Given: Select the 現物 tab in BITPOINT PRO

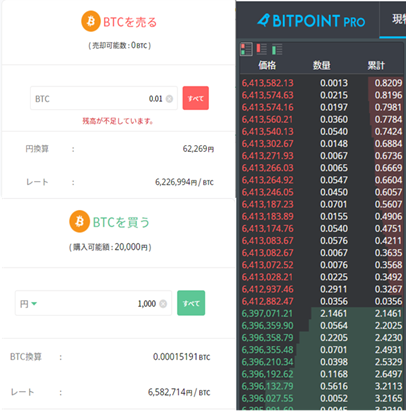Looking at the screenshot, I should coord(399,19).
